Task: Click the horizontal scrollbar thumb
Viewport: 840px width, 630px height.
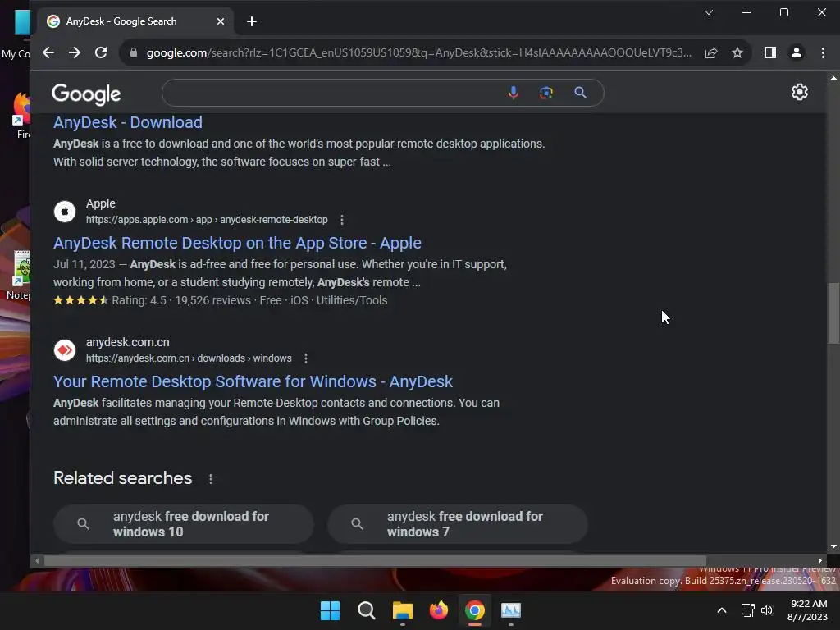Action: click(x=375, y=561)
